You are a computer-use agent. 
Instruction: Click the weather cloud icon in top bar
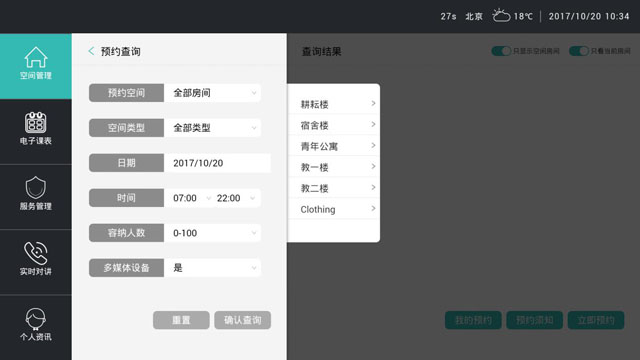pyautogui.click(x=501, y=16)
